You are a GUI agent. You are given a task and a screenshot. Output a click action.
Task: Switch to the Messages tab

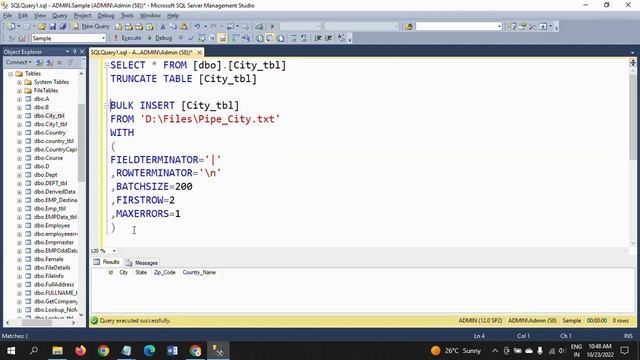pos(142,262)
